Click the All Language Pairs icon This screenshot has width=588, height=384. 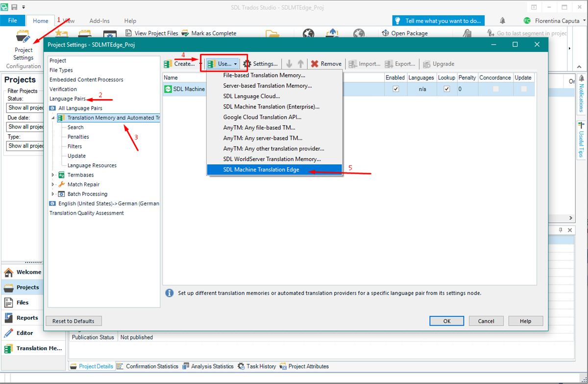pyautogui.click(x=53, y=108)
